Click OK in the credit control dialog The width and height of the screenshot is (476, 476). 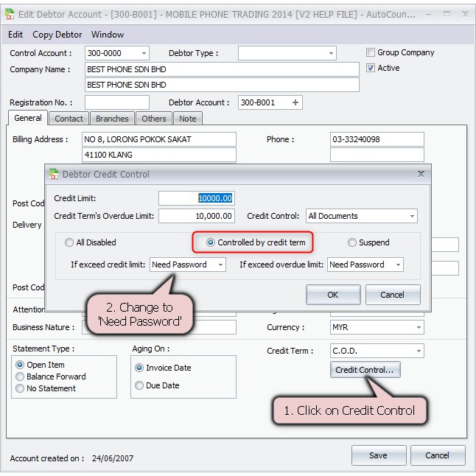(332, 295)
